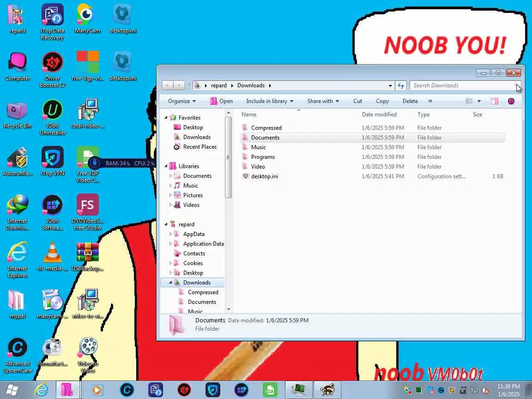Select the DVDVideoSoft Free Studio icon

click(x=87, y=212)
